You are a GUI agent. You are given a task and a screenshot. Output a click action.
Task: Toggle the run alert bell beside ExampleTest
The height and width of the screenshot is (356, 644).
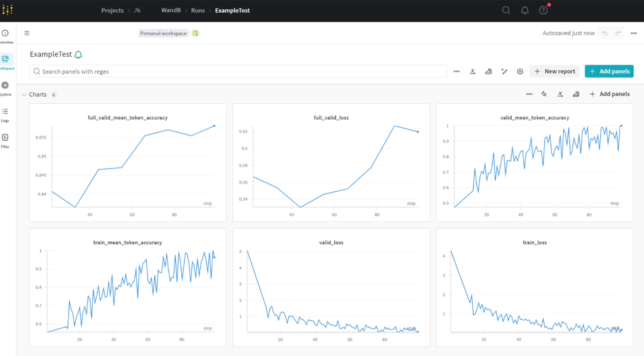(x=78, y=54)
